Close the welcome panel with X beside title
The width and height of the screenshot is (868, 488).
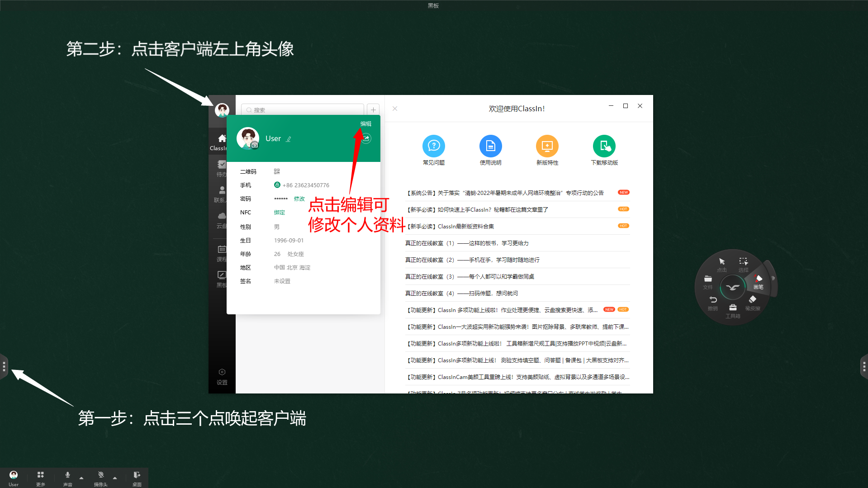coord(395,109)
